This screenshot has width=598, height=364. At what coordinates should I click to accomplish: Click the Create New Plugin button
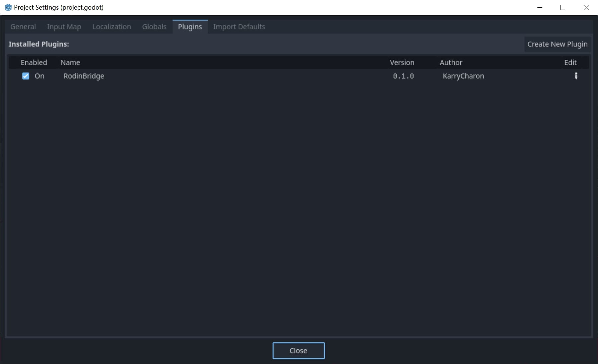pos(557,44)
